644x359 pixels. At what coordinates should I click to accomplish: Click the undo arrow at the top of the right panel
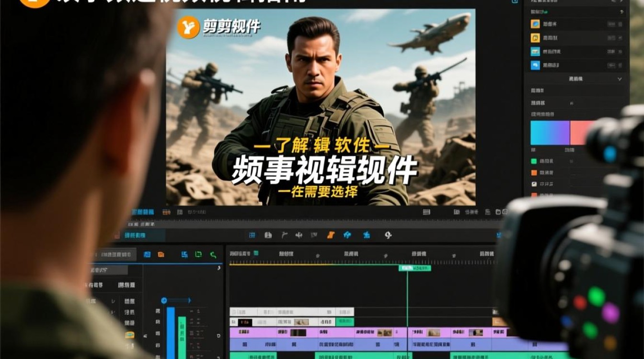(x=622, y=11)
